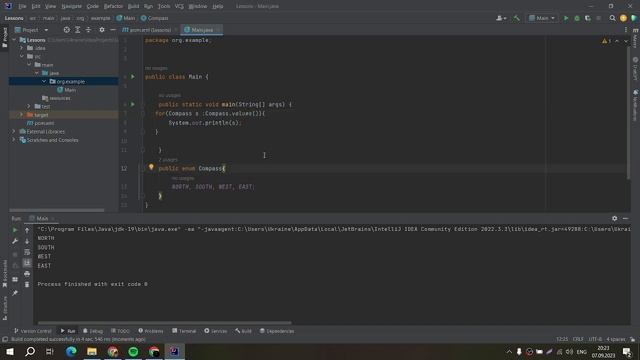Expand the target folder
Image resolution: width=640 pixels, height=360 pixels.
[22, 115]
